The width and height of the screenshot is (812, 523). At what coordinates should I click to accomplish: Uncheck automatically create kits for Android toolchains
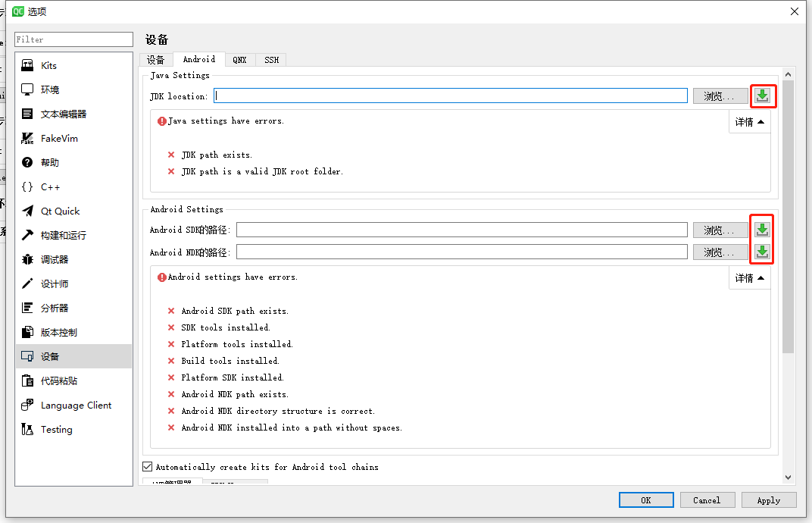click(x=148, y=467)
